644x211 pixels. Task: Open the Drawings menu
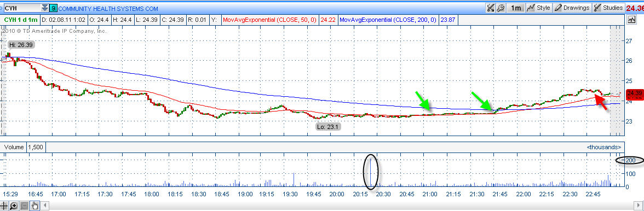(x=572, y=8)
